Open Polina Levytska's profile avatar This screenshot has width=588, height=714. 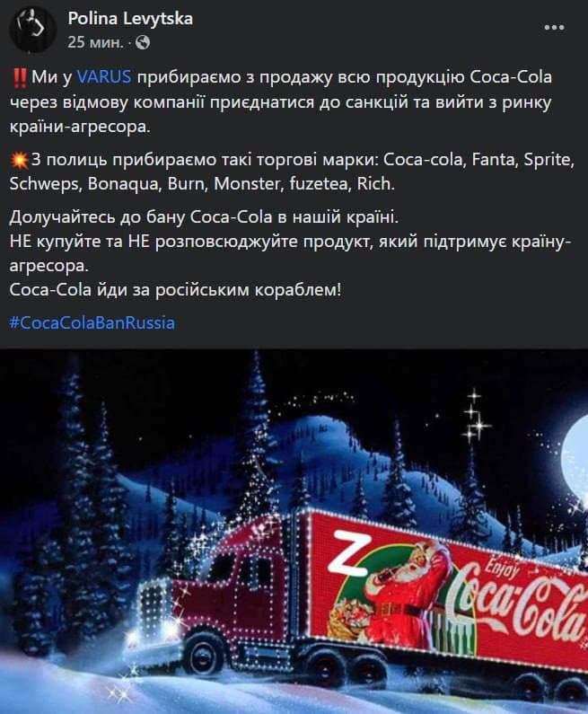(x=33, y=30)
